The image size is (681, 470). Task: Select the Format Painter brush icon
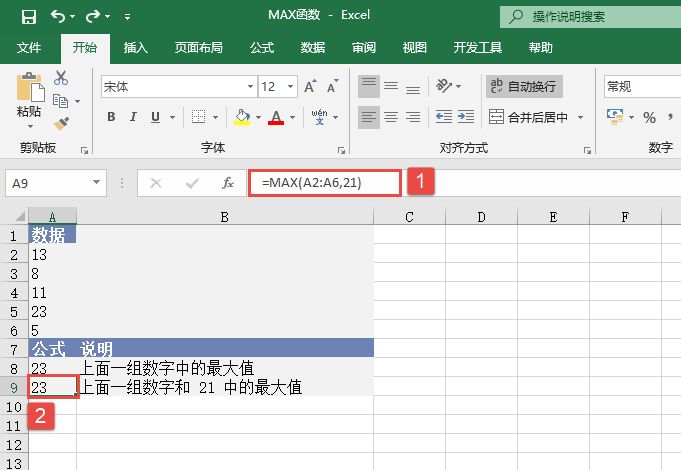61,123
